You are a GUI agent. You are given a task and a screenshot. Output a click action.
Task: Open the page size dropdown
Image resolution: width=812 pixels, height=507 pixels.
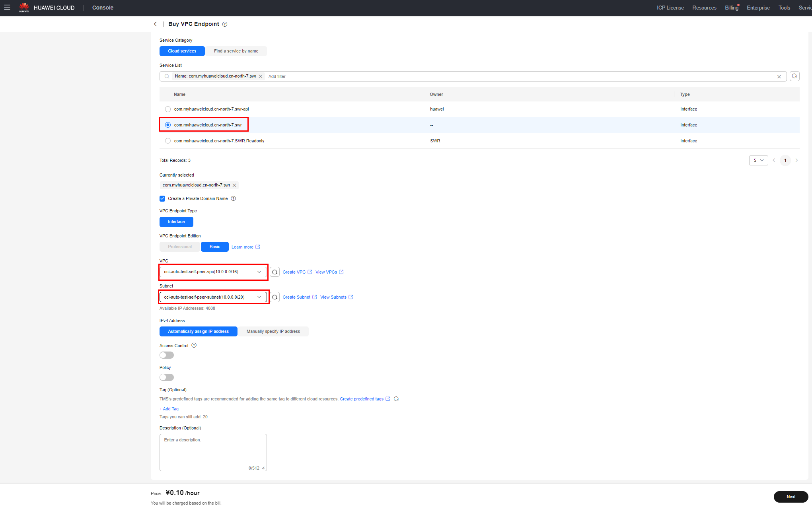coord(758,160)
